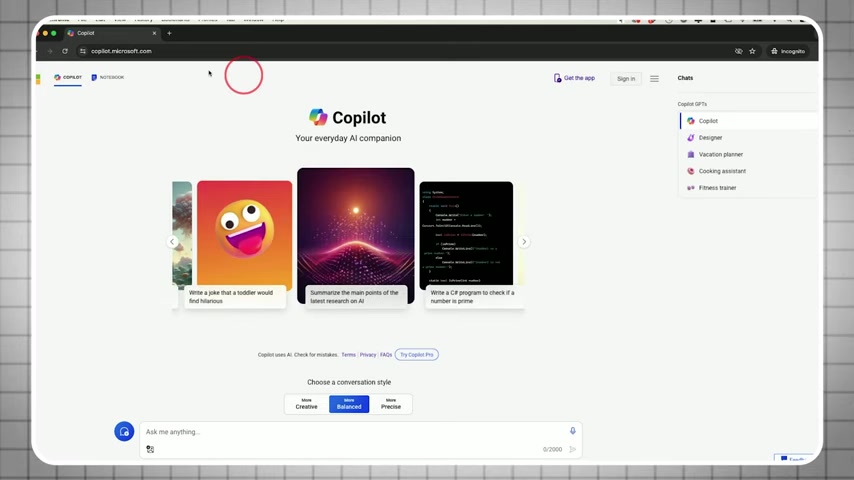Close the Copilot browser tab
Image resolution: width=854 pixels, height=480 pixels.
click(x=154, y=33)
